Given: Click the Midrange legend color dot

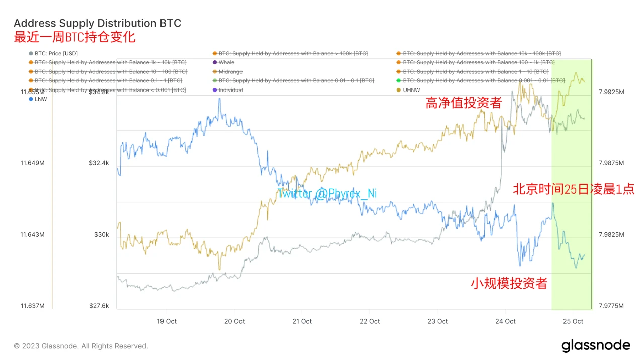Looking at the screenshot, I should tap(214, 72).
